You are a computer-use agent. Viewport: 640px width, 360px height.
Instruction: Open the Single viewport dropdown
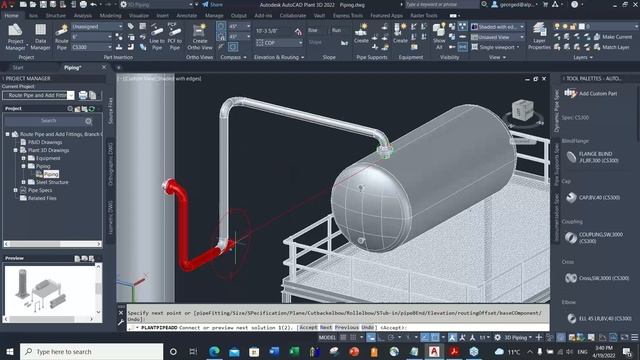[x=496, y=47]
